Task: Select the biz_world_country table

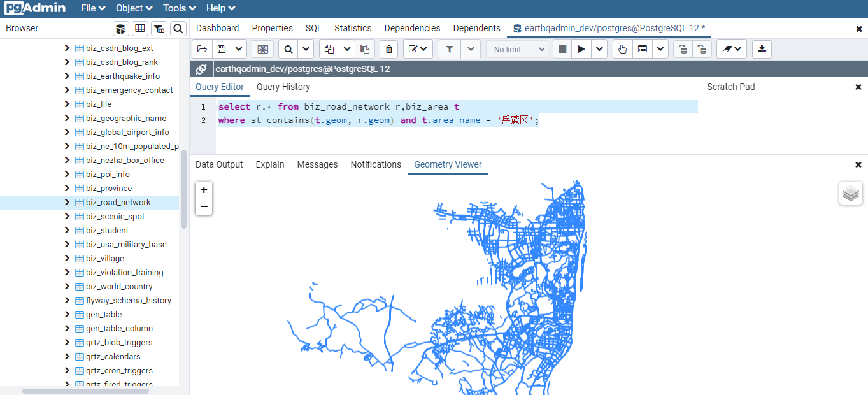Action: click(x=119, y=286)
